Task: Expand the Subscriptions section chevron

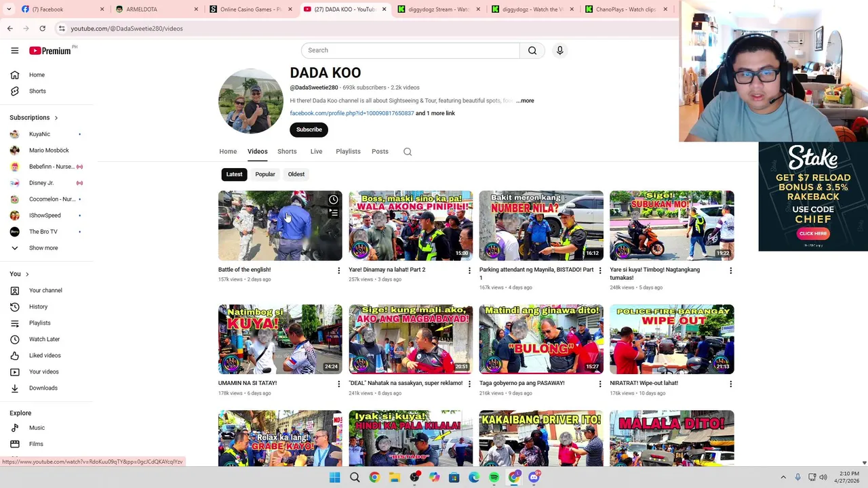Action: coord(56,118)
